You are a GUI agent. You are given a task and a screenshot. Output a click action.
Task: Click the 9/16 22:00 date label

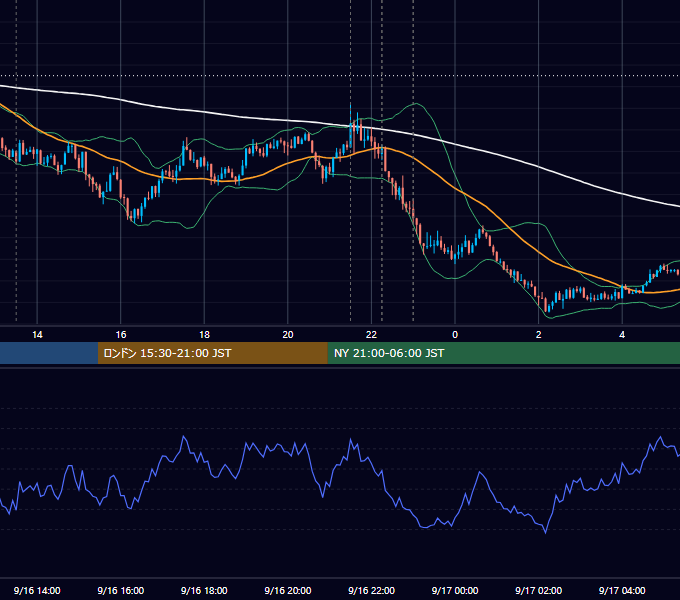click(x=372, y=590)
